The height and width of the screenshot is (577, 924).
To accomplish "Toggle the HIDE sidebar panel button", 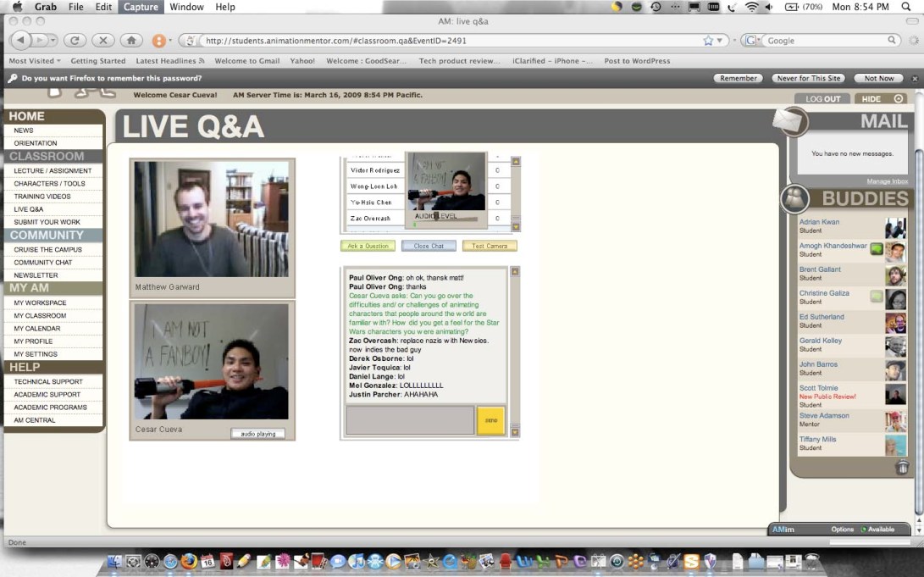I will tap(879, 99).
